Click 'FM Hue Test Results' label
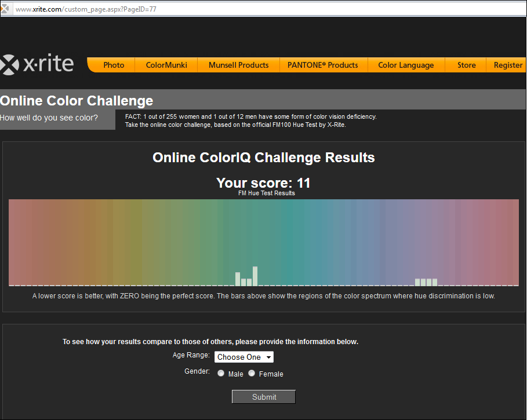This screenshot has height=420, width=527. pos(267,193)
